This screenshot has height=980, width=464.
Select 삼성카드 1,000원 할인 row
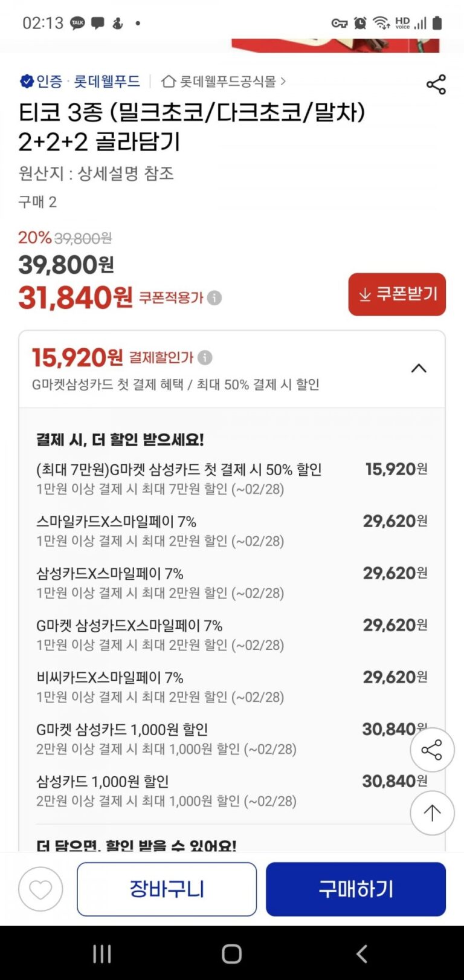232,790
